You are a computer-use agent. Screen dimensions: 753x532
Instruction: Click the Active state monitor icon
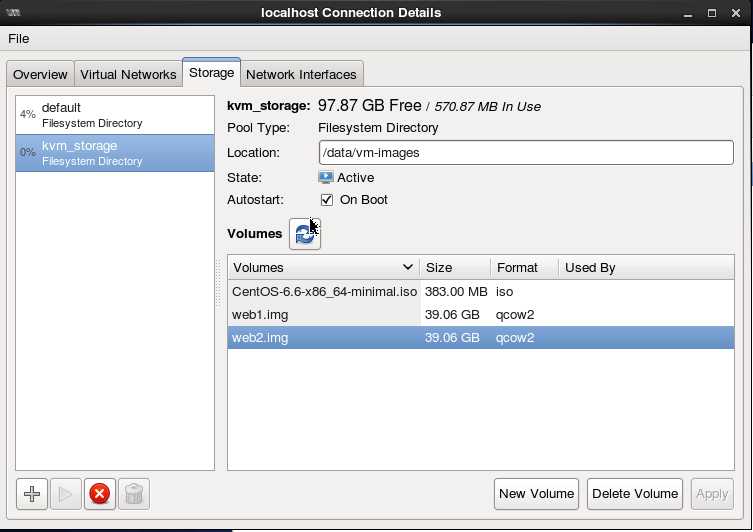(x=326, y=177)
